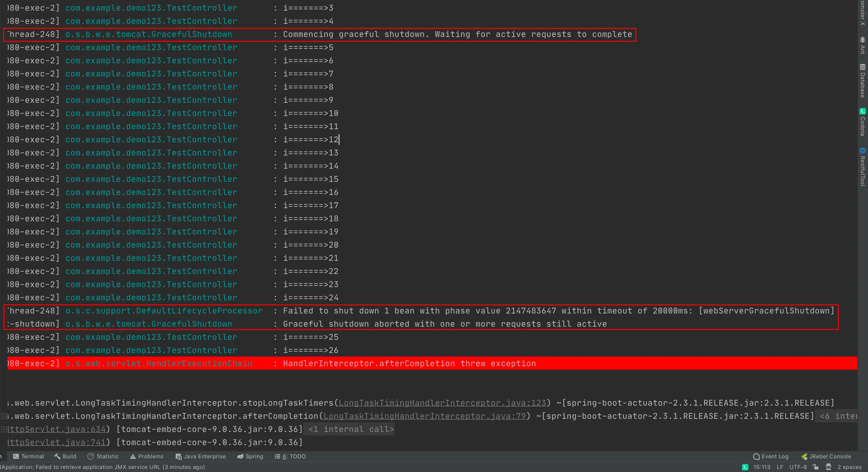
Task: Click the JRebel Console rocket icon
Action: click(x=804, y=456)
